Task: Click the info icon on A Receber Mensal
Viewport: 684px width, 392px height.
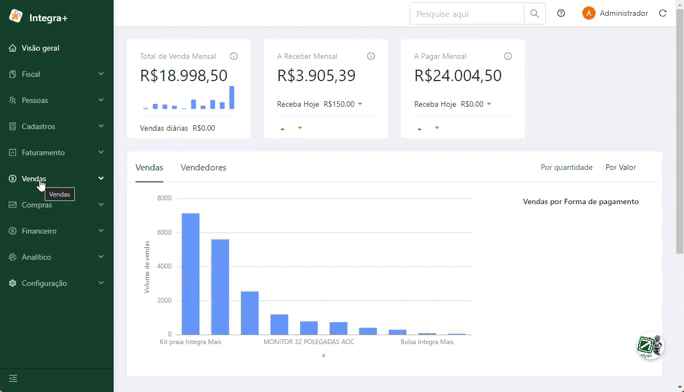Action: click(371, 56)
